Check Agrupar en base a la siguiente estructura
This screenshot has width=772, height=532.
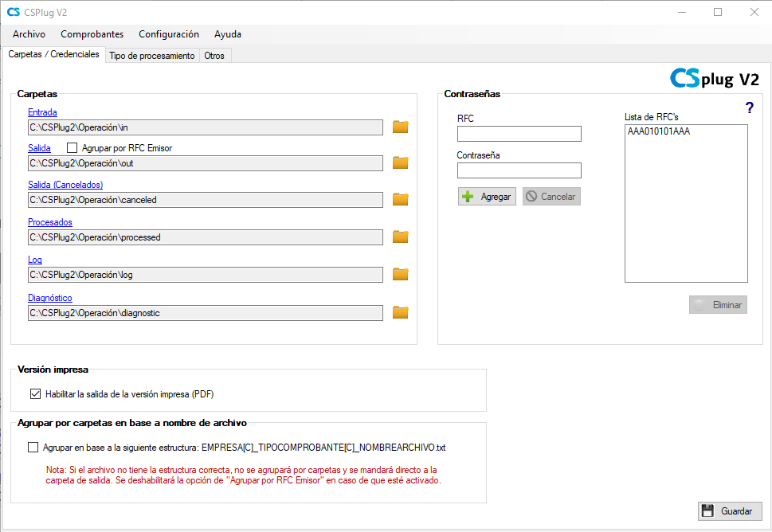(x=33, y=447)
